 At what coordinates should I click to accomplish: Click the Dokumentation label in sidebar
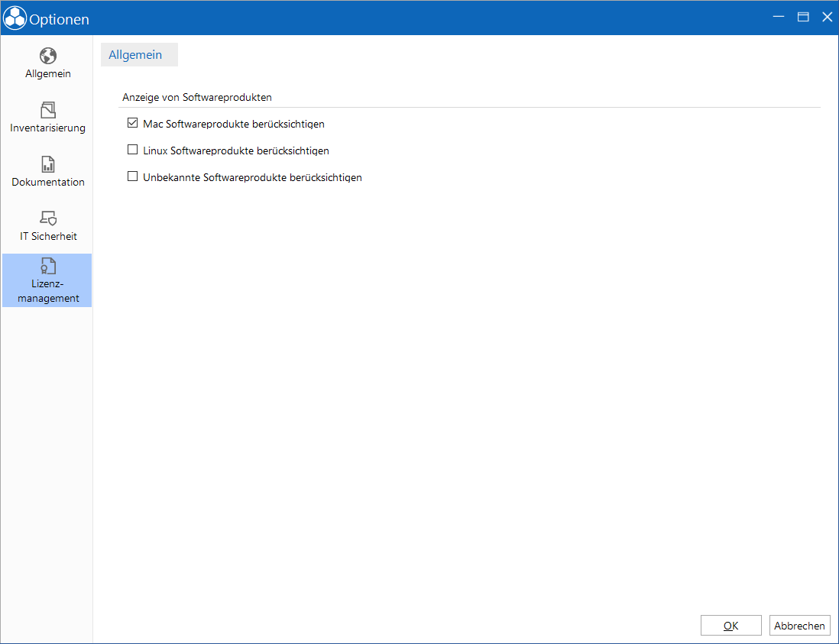coord(47,182)
